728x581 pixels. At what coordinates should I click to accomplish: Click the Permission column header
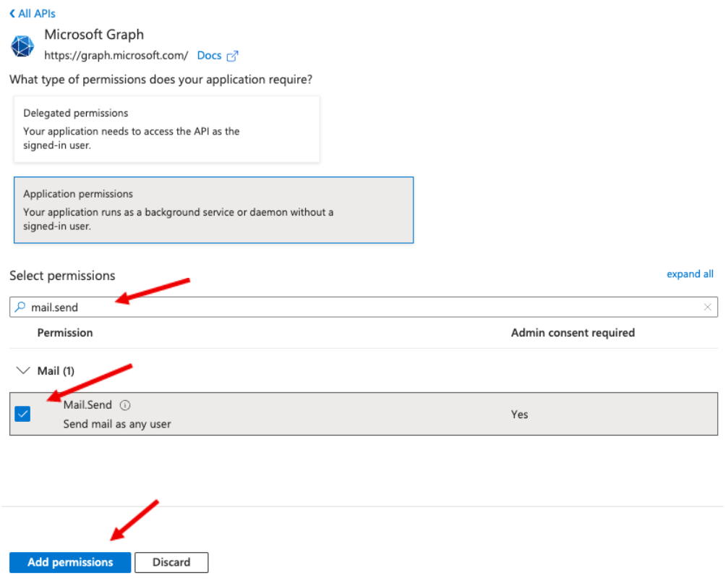(65, 333)
